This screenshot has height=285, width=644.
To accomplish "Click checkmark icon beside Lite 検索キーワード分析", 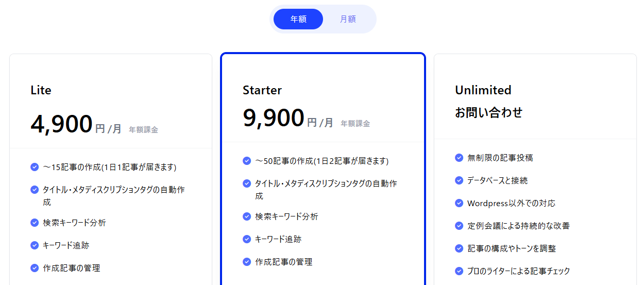I will point(35,223).
